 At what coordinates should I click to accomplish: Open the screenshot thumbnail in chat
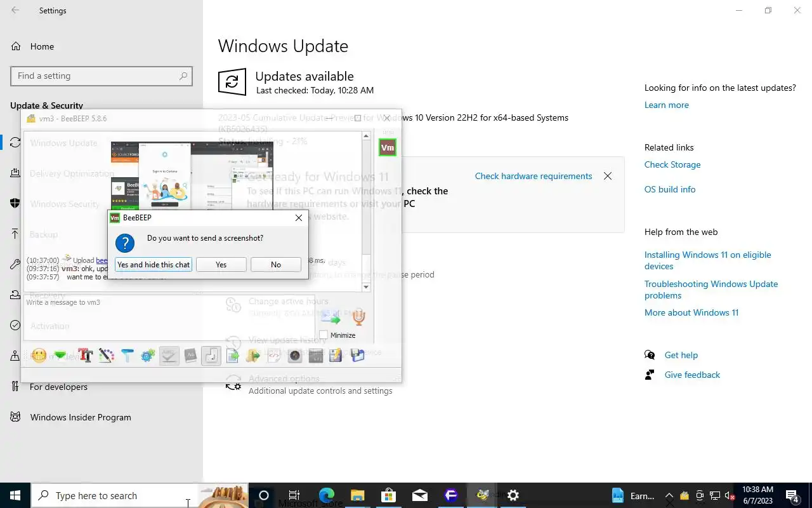(192, 176)
